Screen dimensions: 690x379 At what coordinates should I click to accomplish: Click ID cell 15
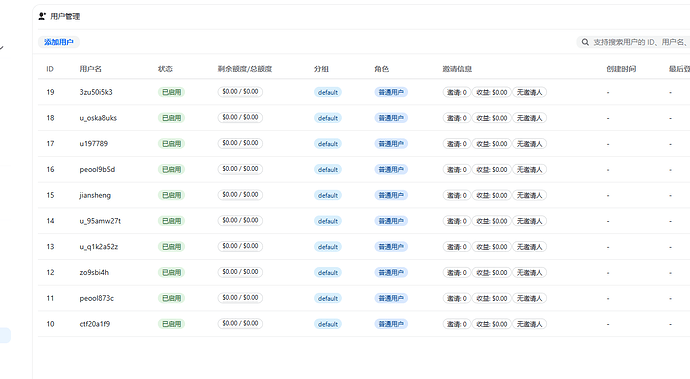pos(50,195)
